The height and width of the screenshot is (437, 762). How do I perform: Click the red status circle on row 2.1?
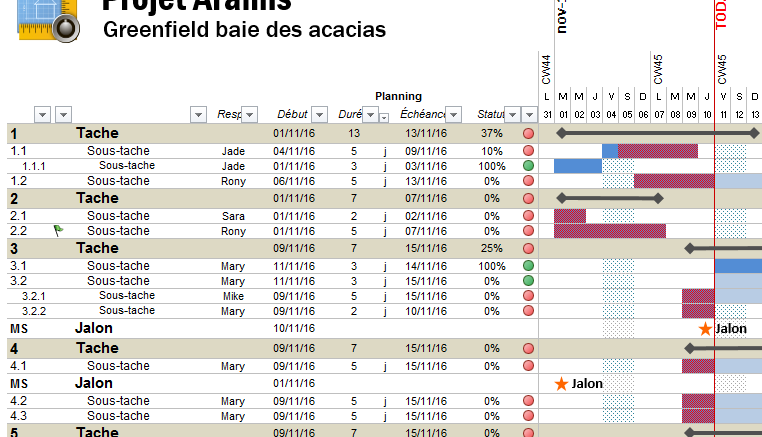[x=528, y=216]
